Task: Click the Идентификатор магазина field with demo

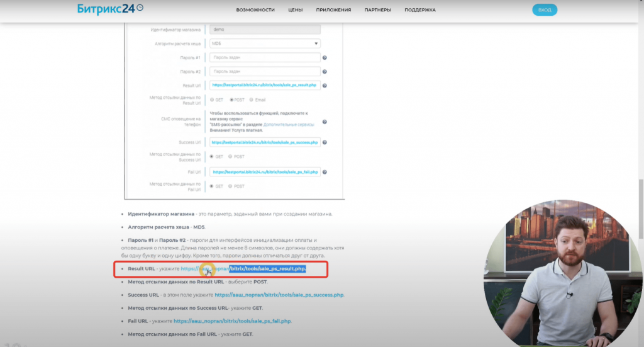Action: pos(265,30)
